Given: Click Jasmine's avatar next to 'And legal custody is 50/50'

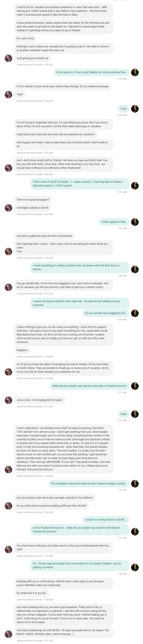Looking at the screenshot, I should (8, 208).
